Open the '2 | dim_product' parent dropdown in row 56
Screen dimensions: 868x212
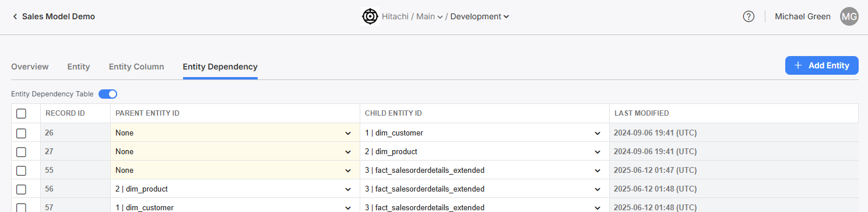(235, 189)
